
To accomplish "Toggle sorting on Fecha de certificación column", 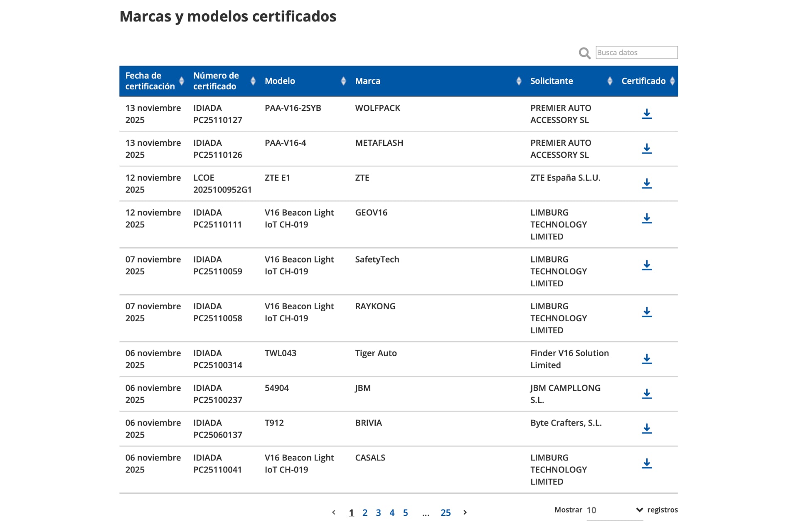I will tap(181, 81).
